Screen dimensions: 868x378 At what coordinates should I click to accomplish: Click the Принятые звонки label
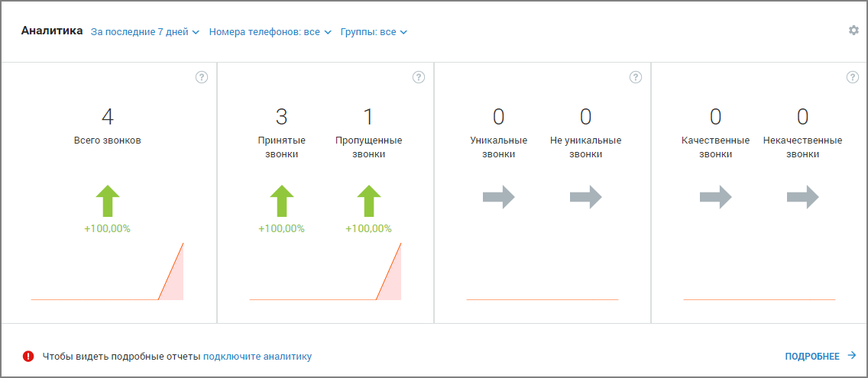tap(281, 147)
